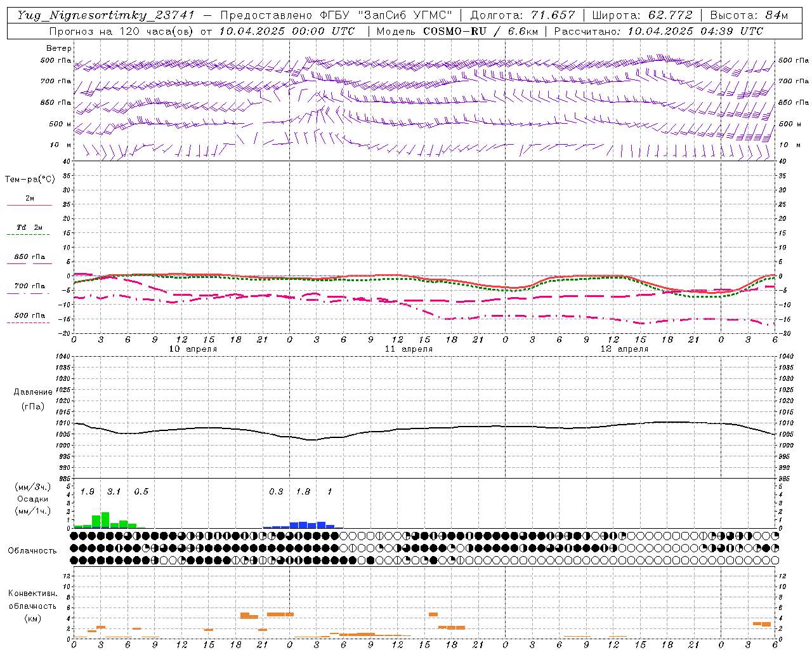Click the precipitation total '1.9'
Screen dimensions: 812x650
point(88,492)
